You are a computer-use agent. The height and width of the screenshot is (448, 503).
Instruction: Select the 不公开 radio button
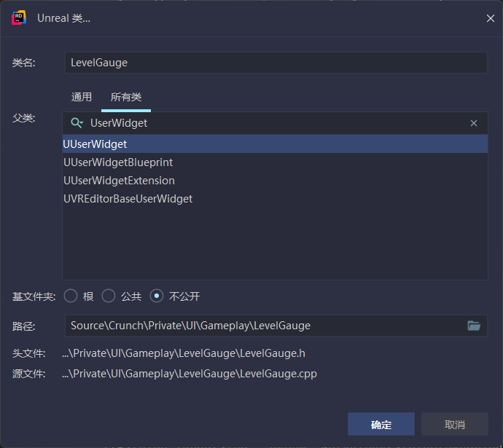[157, 296]
